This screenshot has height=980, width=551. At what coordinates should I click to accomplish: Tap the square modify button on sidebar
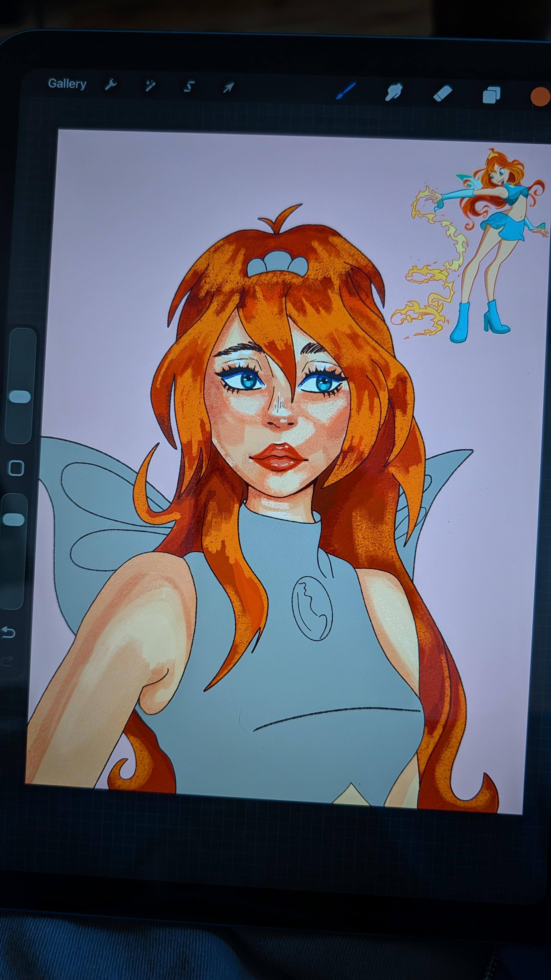16,468
